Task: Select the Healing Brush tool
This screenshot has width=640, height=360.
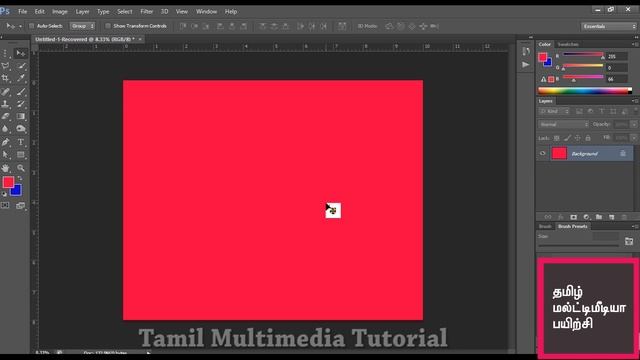Action: click(6, 92)
